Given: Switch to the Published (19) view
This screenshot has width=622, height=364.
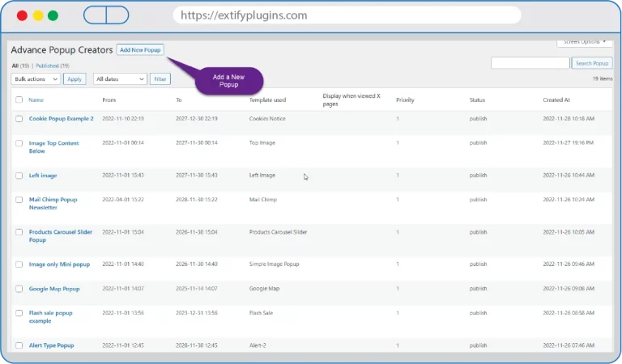Looking at the screenshot, I should point(53,66).
